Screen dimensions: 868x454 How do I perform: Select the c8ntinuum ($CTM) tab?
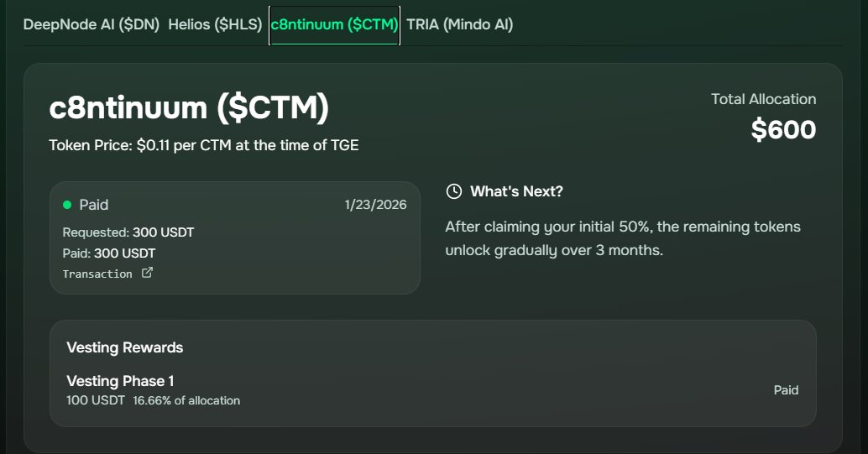tap(334, 24)
